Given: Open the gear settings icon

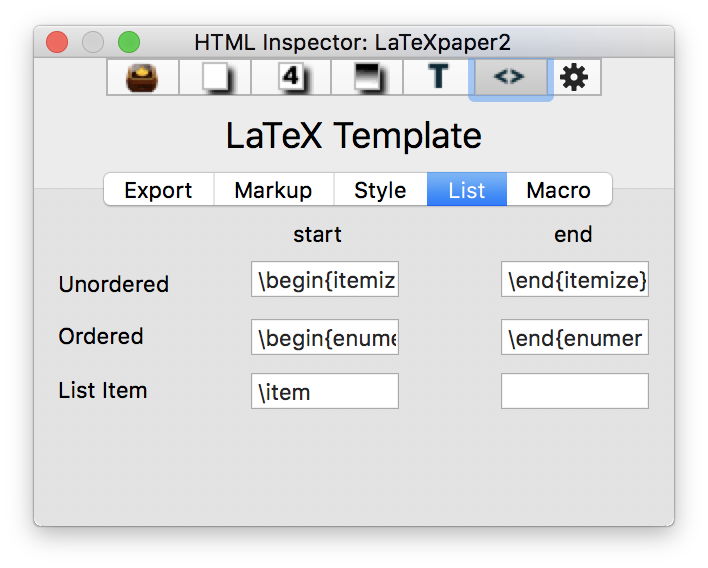Looking at the screenshot, I should point(574,78).
